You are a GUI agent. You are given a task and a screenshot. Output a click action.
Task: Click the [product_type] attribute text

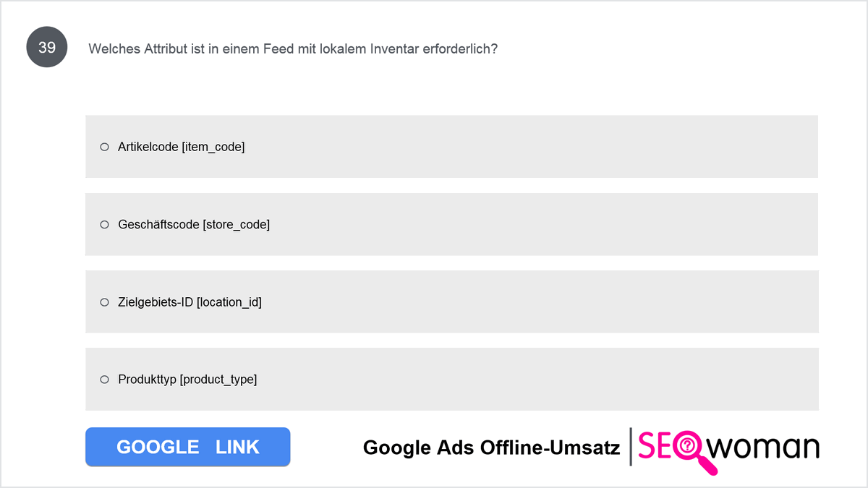[x=218, y=380]
